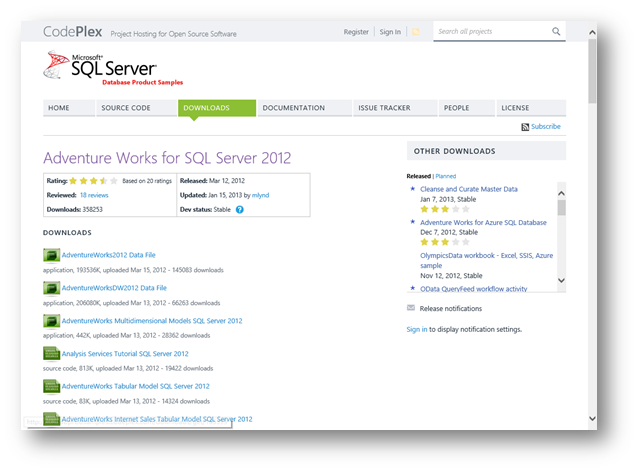The height and width of the screenshot is (472, 639).
Task: Select the DOWNLOADS tab
Action: [217, 108]
